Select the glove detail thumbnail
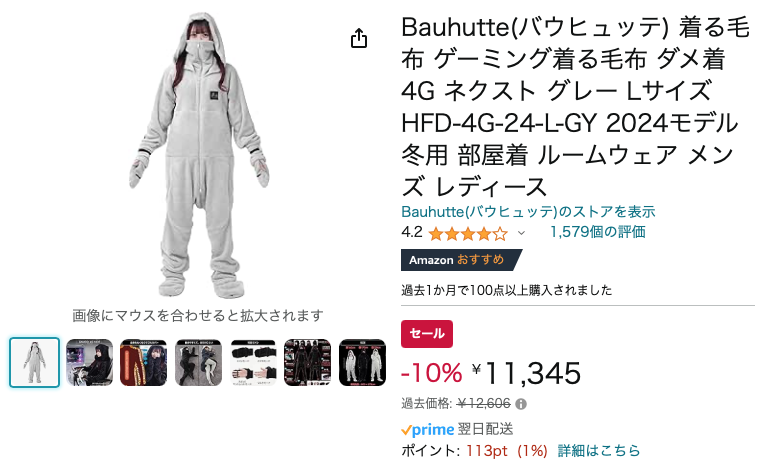764x463 pixels. 253,363
